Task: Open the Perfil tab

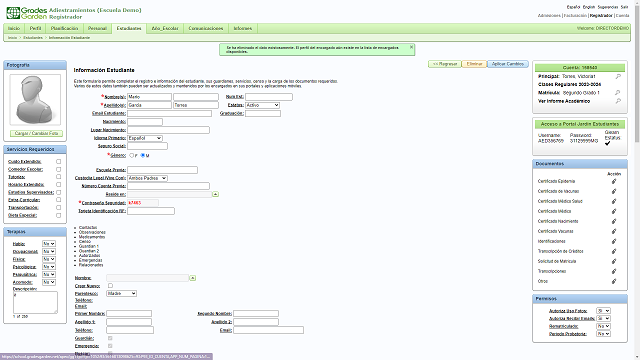Action: click(35, 28)
